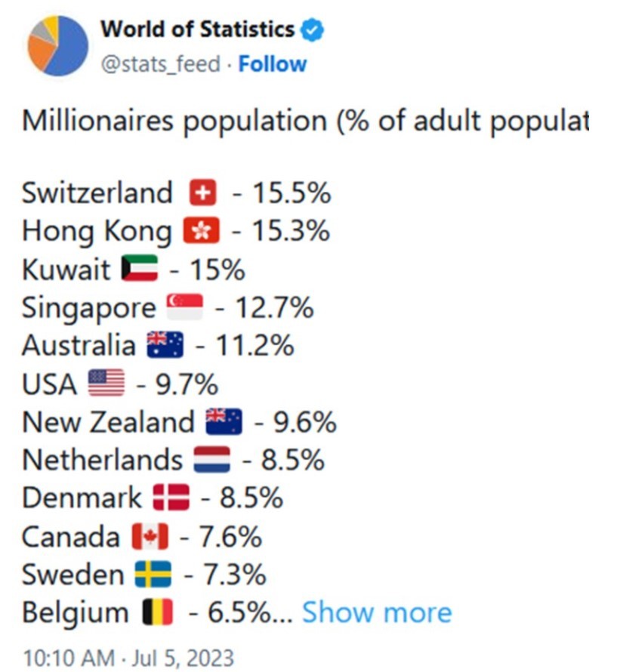Click the blue verified checkmark badge
Viewport: 642px width, 672px height.
[x=313, y=30]
